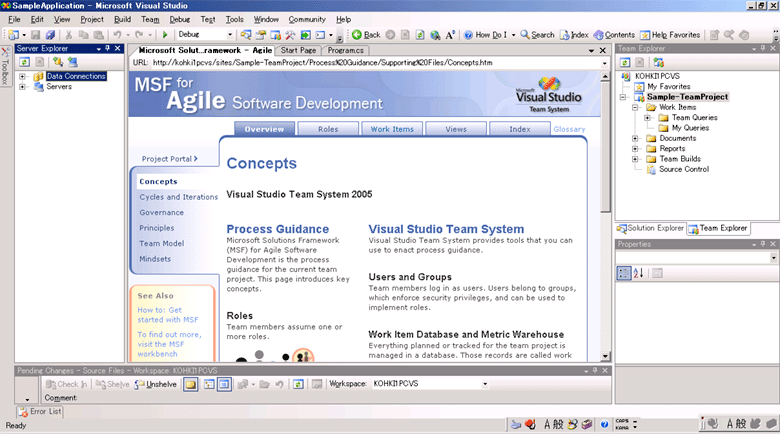Click Connect to Database icon in Server Explorer

click(x=58, y=62)
